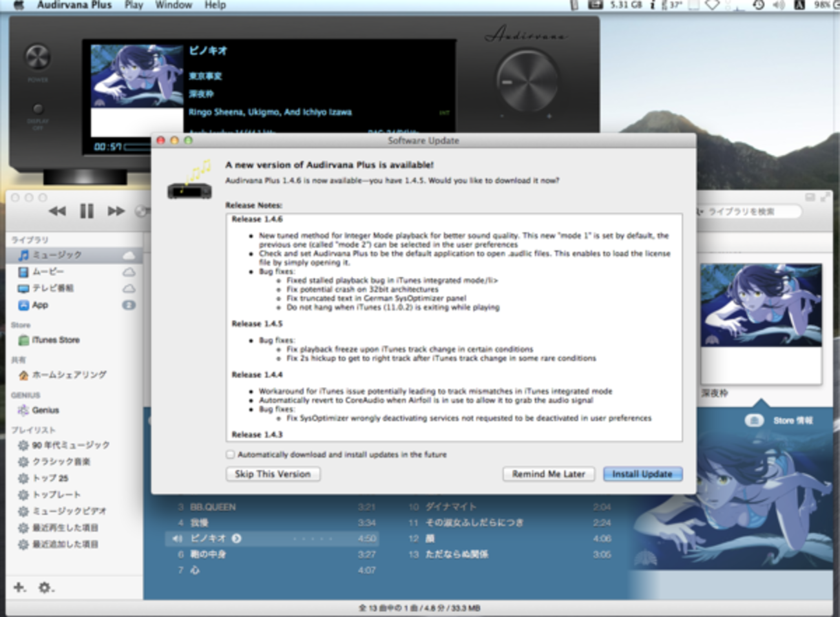Click the App Store icon beside App
The image size is (840, 617).
point(23,305)
